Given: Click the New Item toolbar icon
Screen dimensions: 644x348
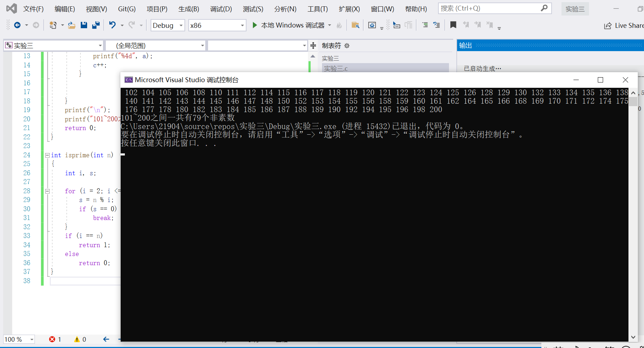Looking at the screenshot, I should click(53, 25).
